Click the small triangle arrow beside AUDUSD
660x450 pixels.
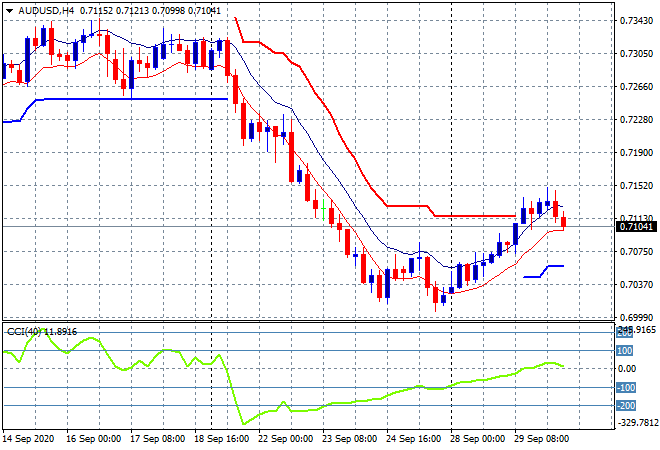click(x=9, y=9)
